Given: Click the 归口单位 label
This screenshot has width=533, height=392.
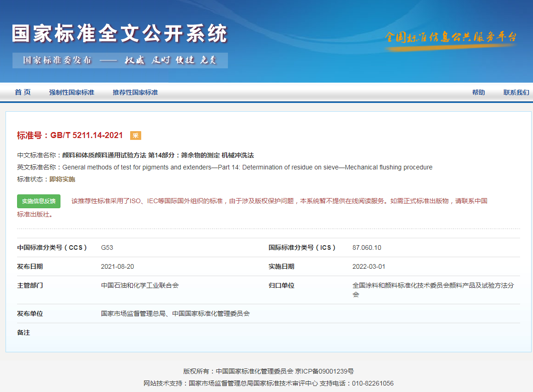Looking at the screenshot, I should (x=281, y=285).
